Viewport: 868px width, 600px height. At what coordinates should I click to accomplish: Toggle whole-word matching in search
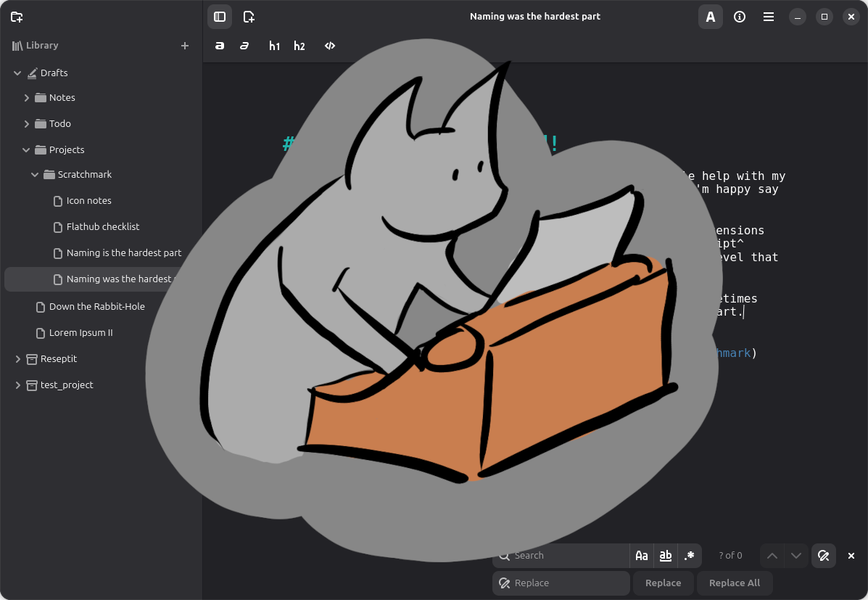pos(666,556)
